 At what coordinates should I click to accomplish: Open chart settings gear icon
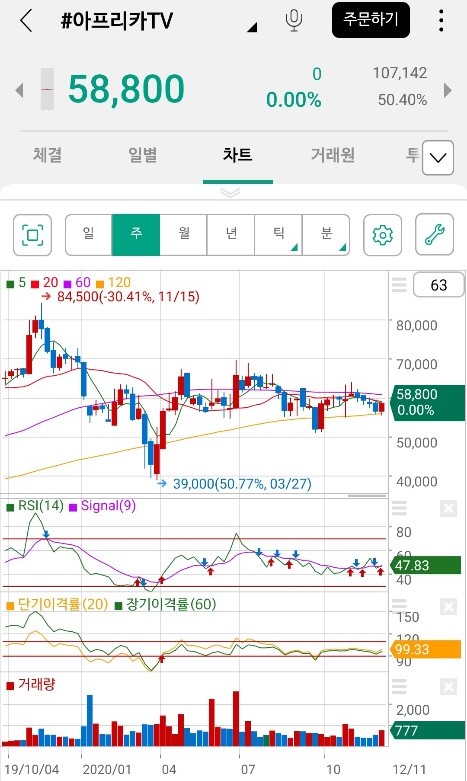[382, 235]
